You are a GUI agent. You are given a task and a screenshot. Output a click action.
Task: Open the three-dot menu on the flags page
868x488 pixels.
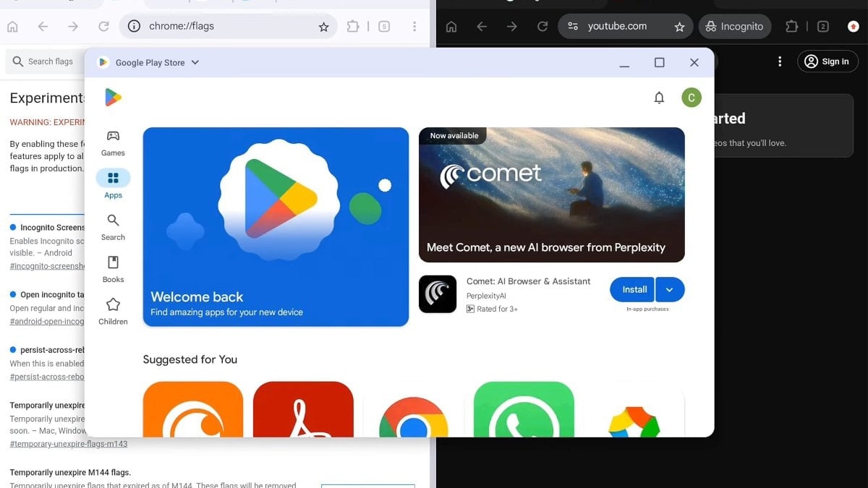tap(414, 26)
